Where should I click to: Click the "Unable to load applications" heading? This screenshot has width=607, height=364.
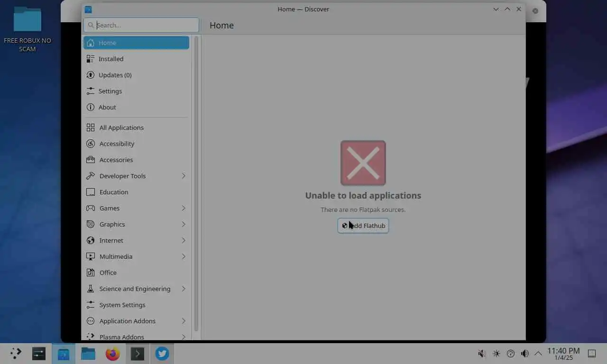[x=363, y=195]
